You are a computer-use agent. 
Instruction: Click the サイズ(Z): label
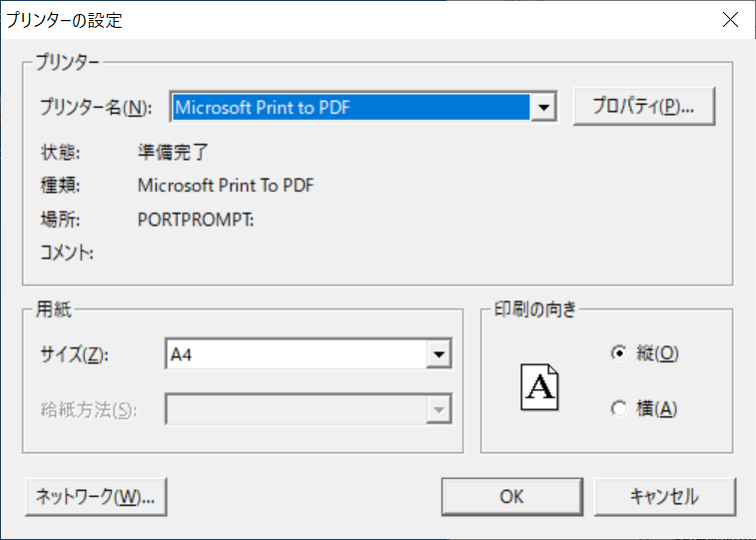pyautogui.click(x=74, y=355)
